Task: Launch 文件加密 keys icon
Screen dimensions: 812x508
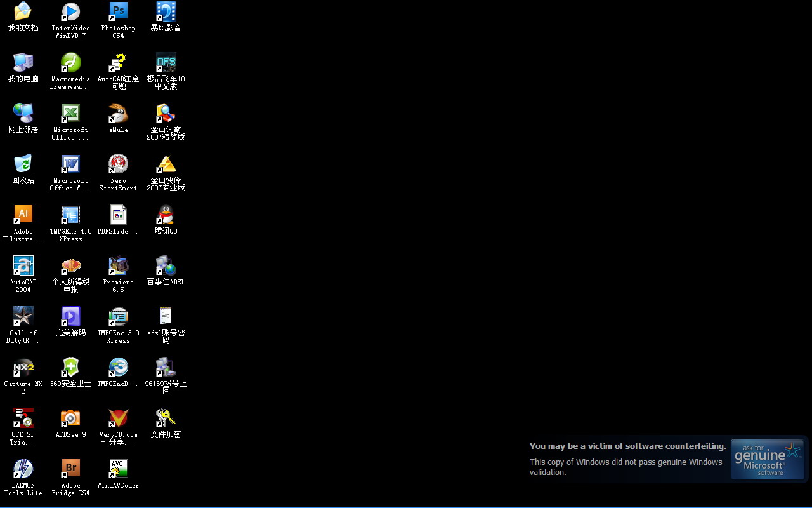Action: pyautogui.click(x=166, y=418)
